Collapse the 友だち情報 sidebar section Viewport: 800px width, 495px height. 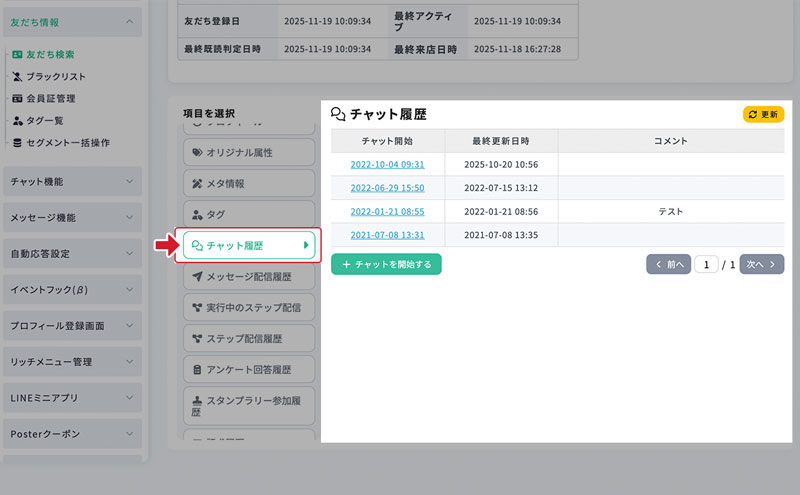[x=71, y=21]
